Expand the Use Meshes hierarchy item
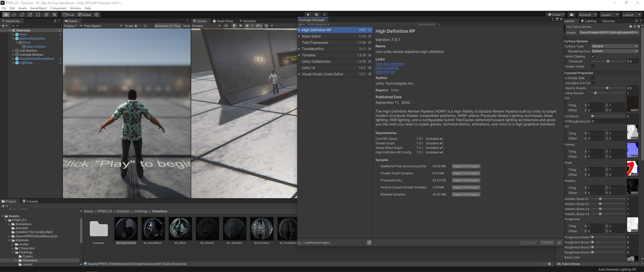Screen dimensions: 644x272 pyautogui.click(x=13, y=51)
